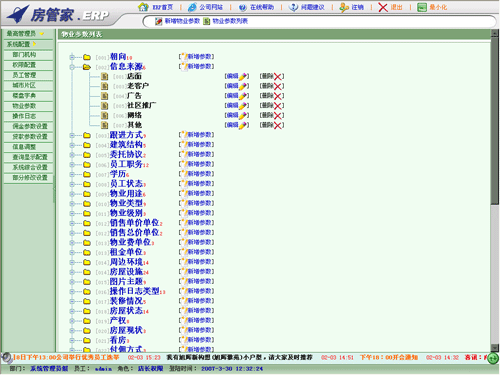The width and height of the screenshot is (500, 375).
Task: Click the pencil icon for 网络 row
Action: 243,115
